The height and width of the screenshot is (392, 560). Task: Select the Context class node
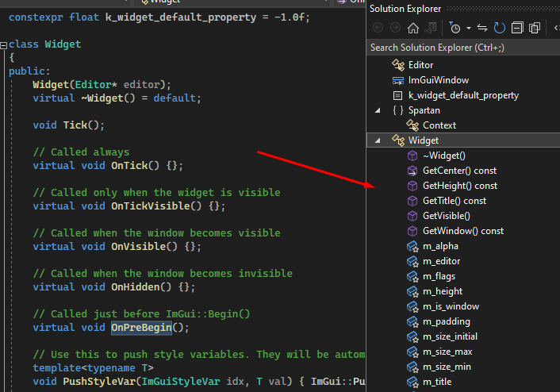(x=439, y=125)
